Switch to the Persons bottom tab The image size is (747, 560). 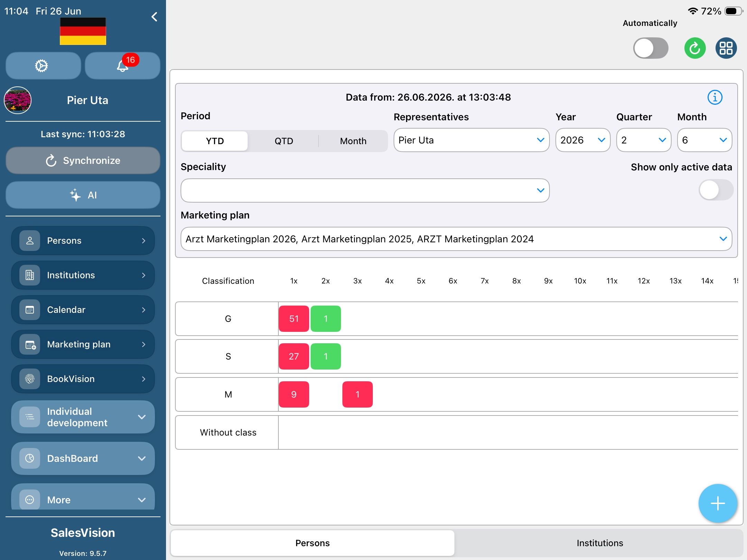312,543
